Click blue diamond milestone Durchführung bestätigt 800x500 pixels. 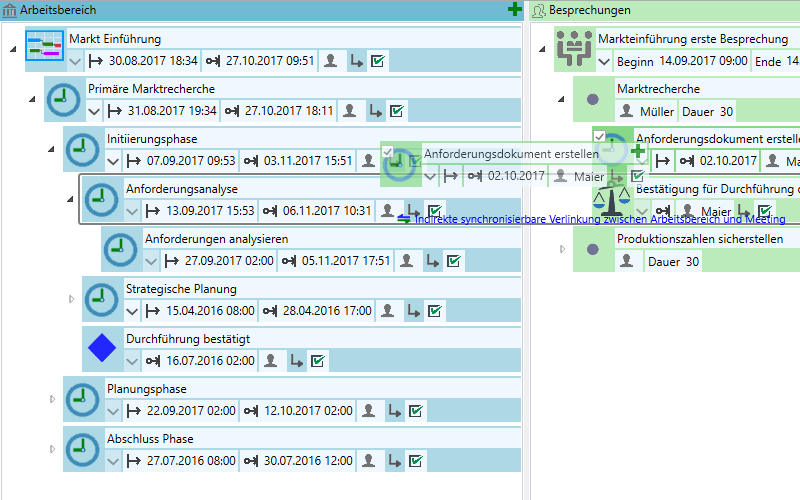tap(101, 349)
